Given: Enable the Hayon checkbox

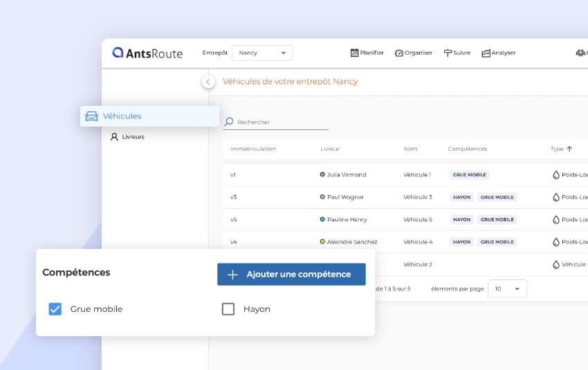Looking at the screenshot, I should click(x=228, y=309).
